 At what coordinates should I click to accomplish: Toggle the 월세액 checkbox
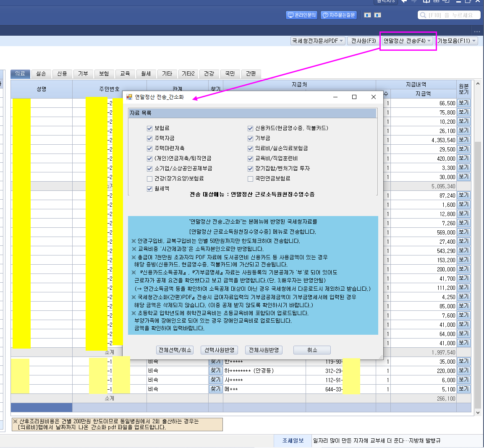pos(149,189)
